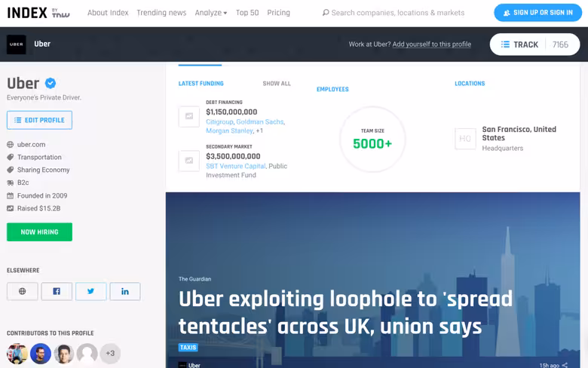588x368 pixels.
Task: Click The Guardian source label
Action: click(x=194, y=279)
